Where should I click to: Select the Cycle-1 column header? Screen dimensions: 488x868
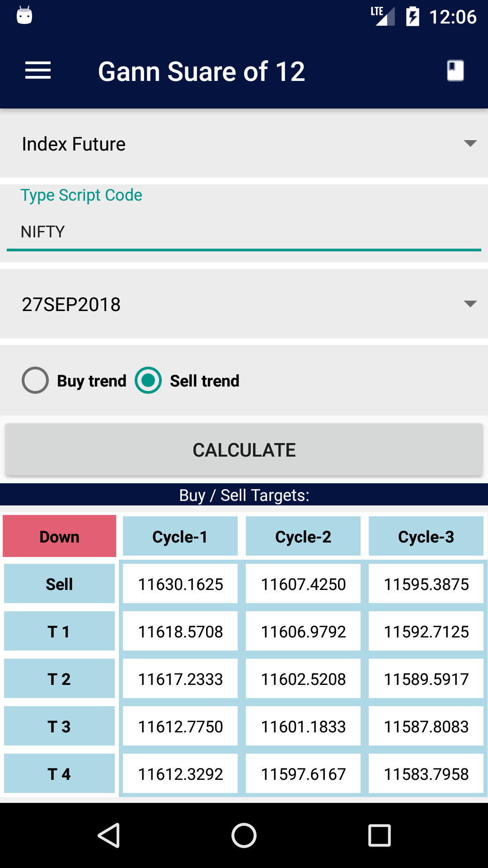180,536
